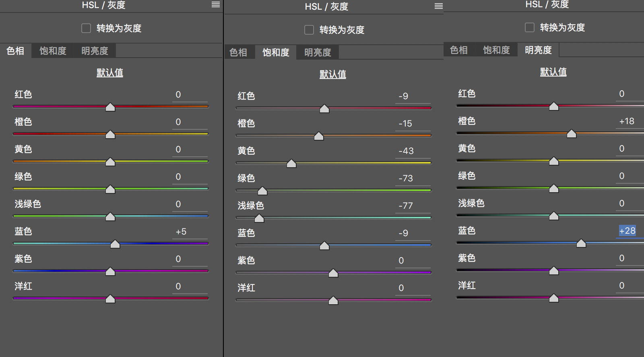Switch to 色相 tab in the right panel
The image size is (644, 357).
click(x=459, y=50)
